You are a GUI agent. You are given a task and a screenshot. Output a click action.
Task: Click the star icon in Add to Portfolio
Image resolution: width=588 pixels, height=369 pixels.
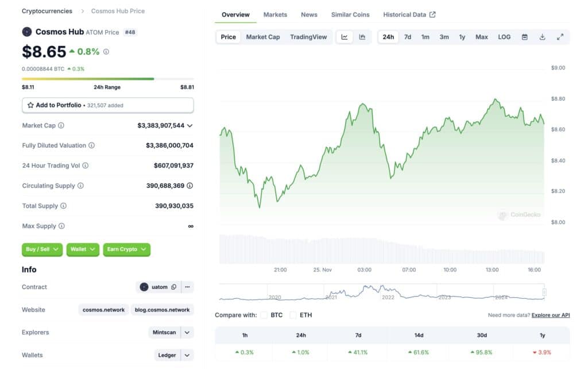[x=31, y=105]
